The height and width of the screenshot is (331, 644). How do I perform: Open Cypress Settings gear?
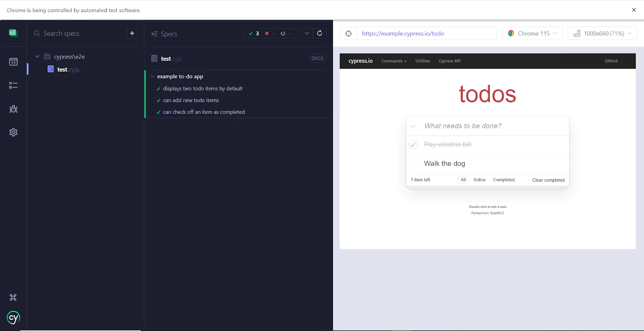pyautogui.click(x=13, y=132)
